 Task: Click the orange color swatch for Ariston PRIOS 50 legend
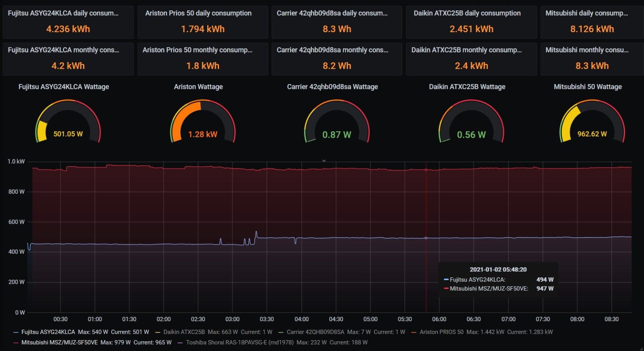(414, 332)
